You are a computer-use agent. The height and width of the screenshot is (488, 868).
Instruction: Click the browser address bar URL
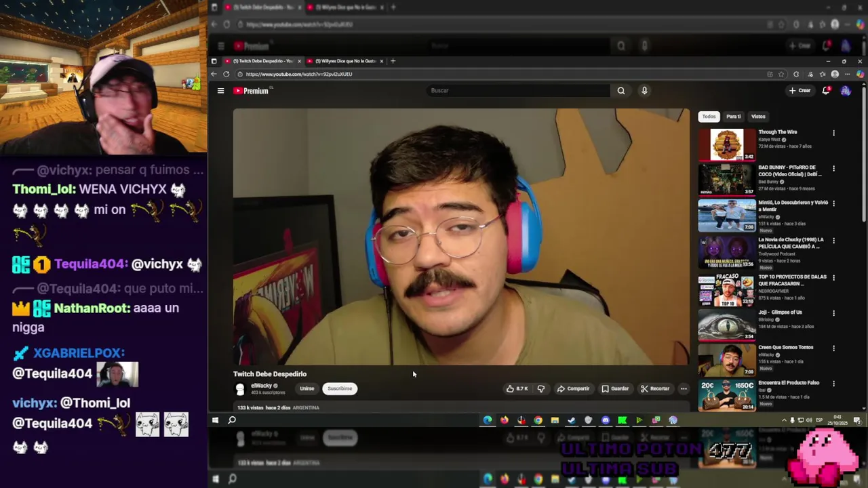[299, 74]
